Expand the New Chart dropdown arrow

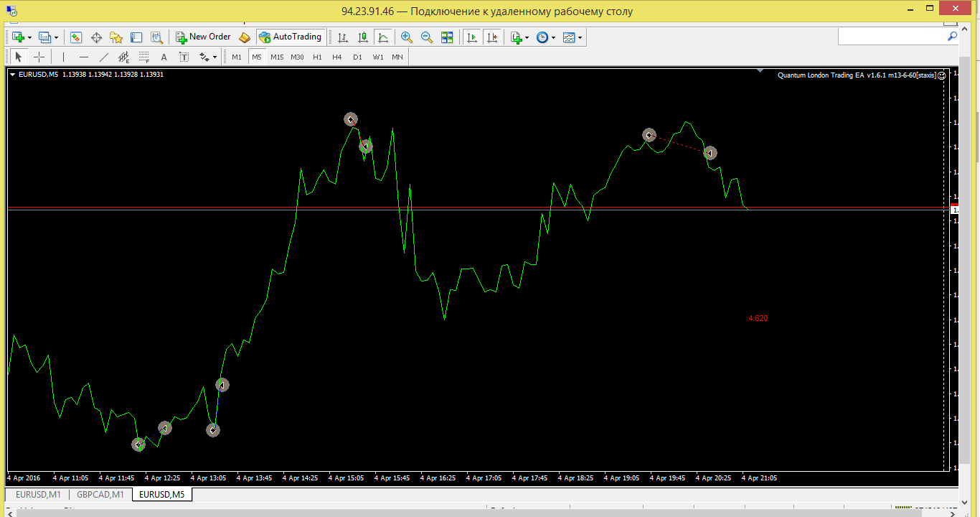(29, 37)
